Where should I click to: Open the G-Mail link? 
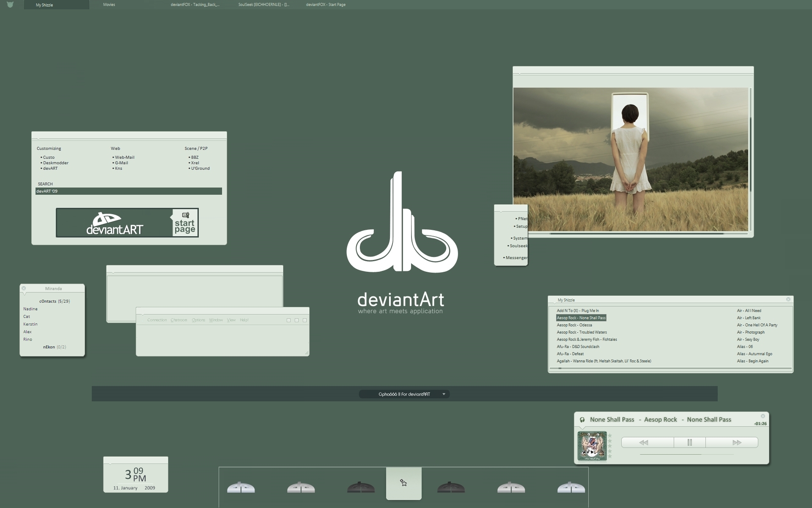[x=121, y=163]
